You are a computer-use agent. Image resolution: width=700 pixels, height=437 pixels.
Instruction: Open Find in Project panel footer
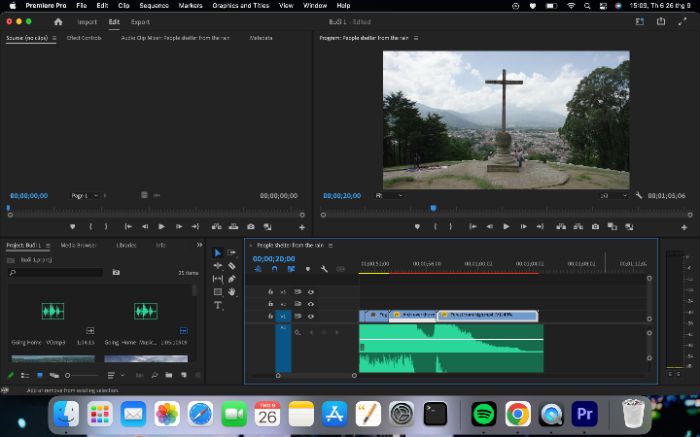click(154, 375)
